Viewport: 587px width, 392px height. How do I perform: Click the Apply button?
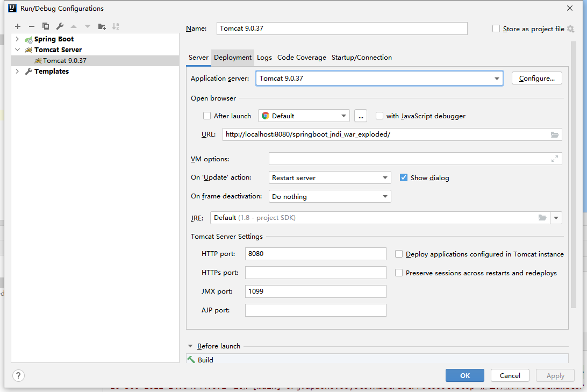point(555,375)
